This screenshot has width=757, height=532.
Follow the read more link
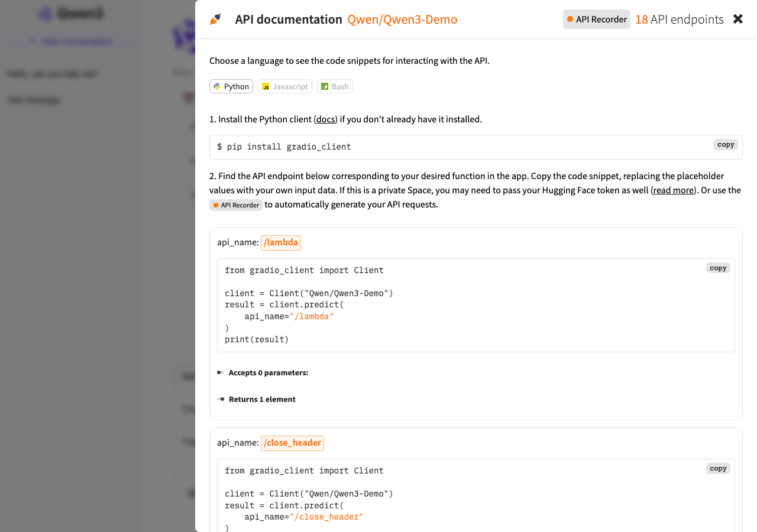click(673, 190)
